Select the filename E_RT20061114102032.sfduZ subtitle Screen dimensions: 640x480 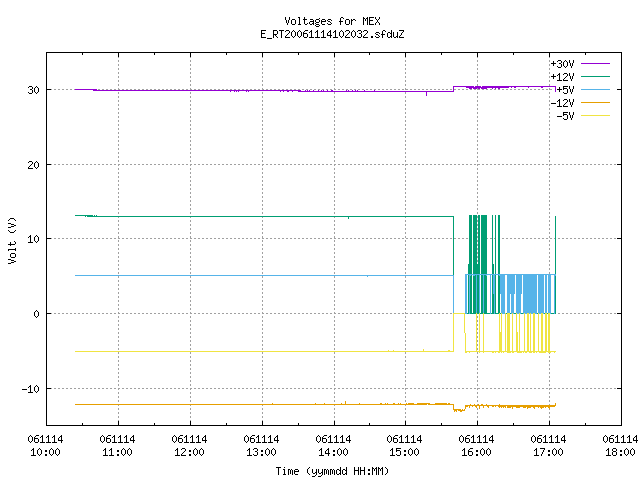point(332,34)
